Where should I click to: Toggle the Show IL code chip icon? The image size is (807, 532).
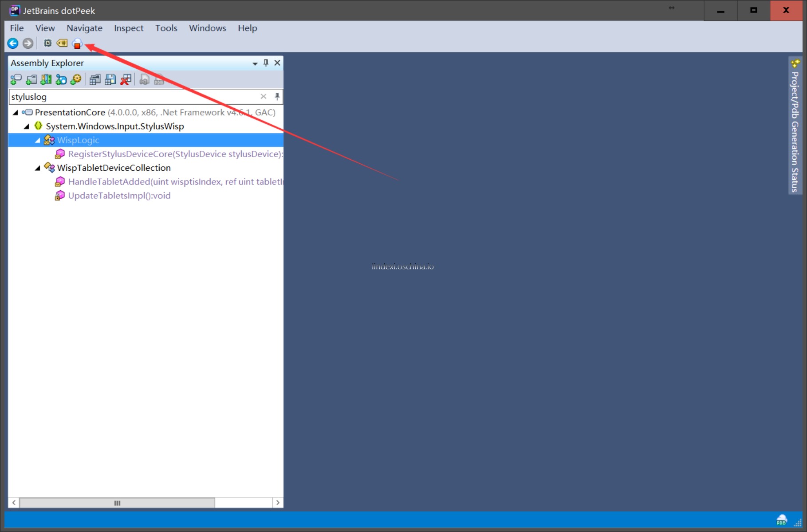47,43
